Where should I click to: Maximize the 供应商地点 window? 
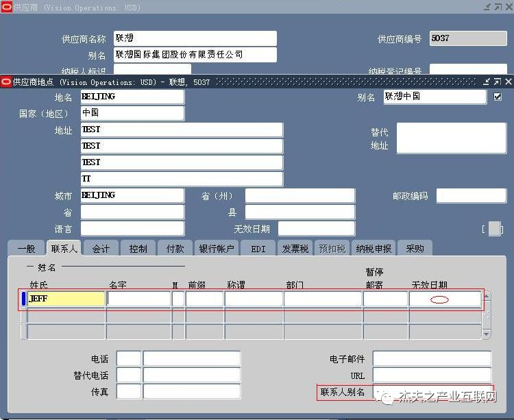(498, 82)
